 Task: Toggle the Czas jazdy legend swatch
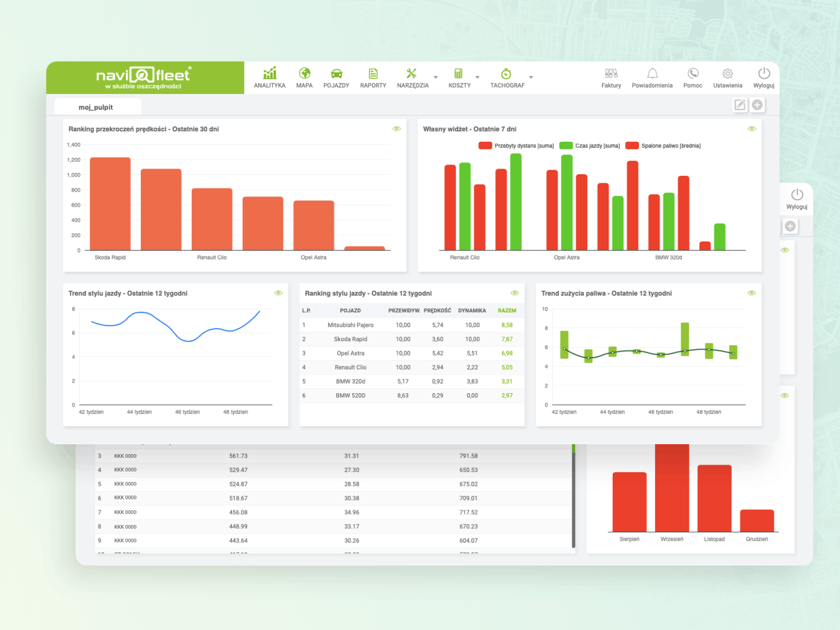click(566, 145)
